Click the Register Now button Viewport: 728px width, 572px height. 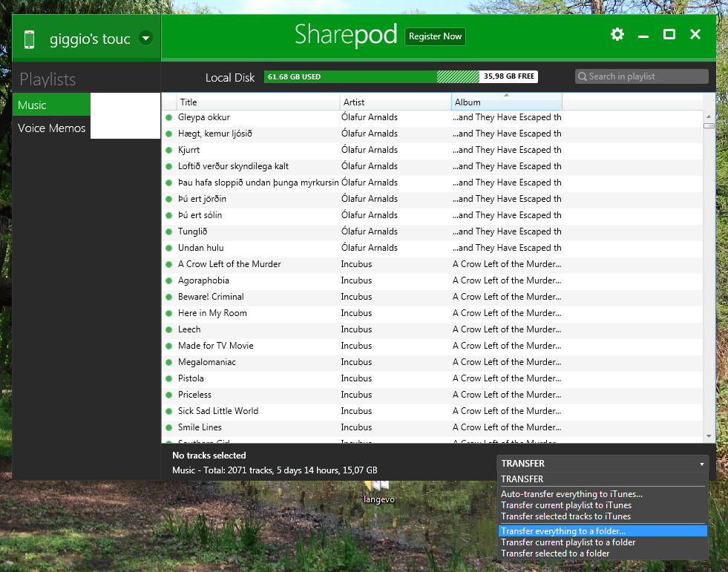pyautogui.click(x=435, y=36)
